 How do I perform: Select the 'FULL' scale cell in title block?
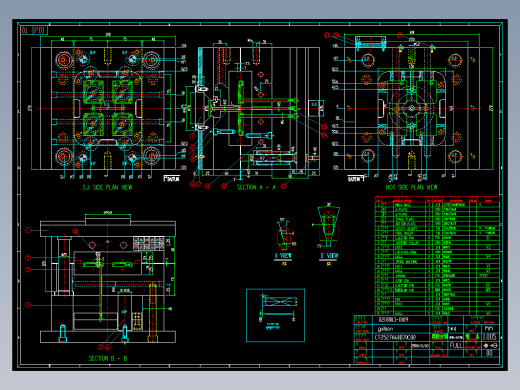456,345
